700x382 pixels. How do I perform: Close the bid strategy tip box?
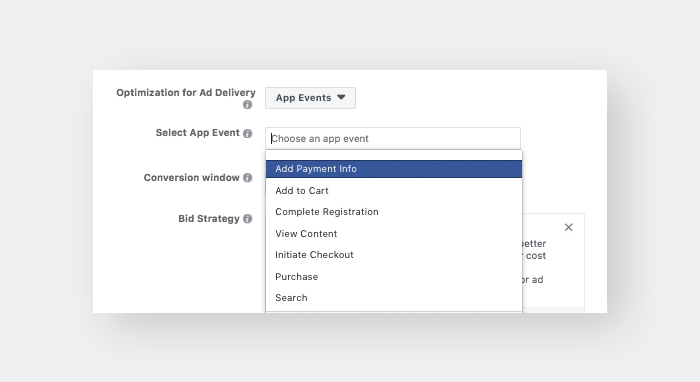[568, 227]
